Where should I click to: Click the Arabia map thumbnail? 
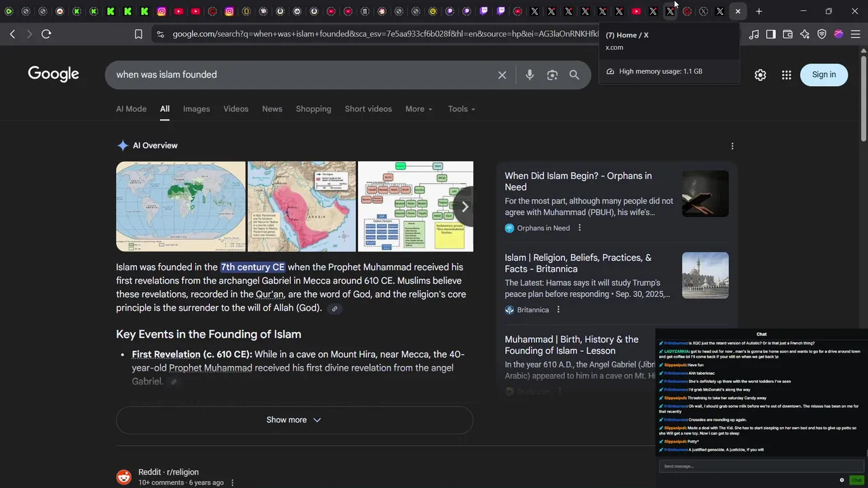pyautogui.click(x=302, y=207)
